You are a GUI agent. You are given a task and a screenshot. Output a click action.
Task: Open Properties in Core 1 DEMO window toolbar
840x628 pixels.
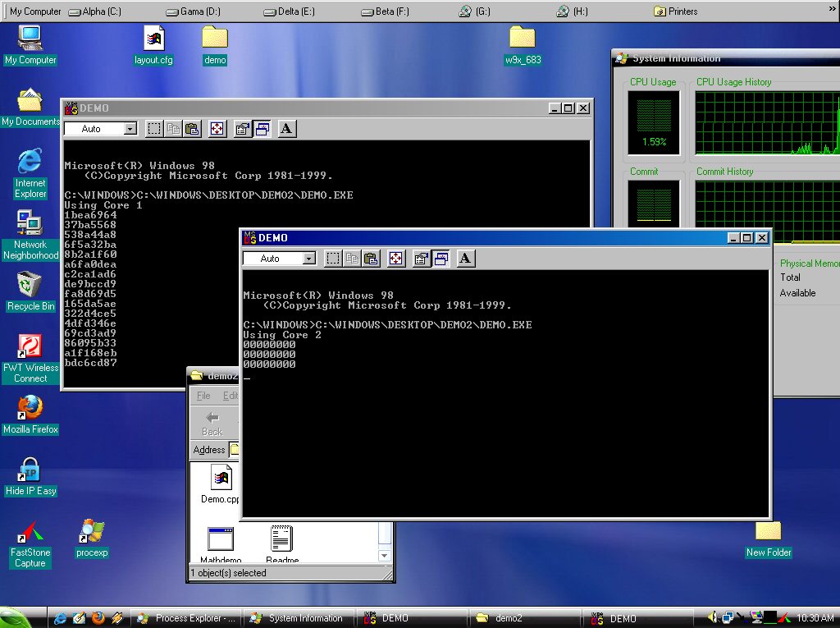coord(243,129)
